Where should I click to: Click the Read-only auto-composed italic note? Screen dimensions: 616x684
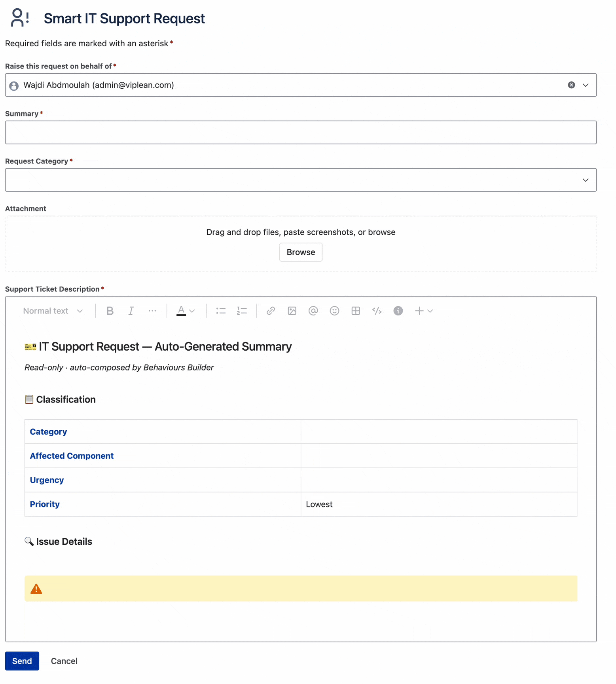[x=119, y=367]
